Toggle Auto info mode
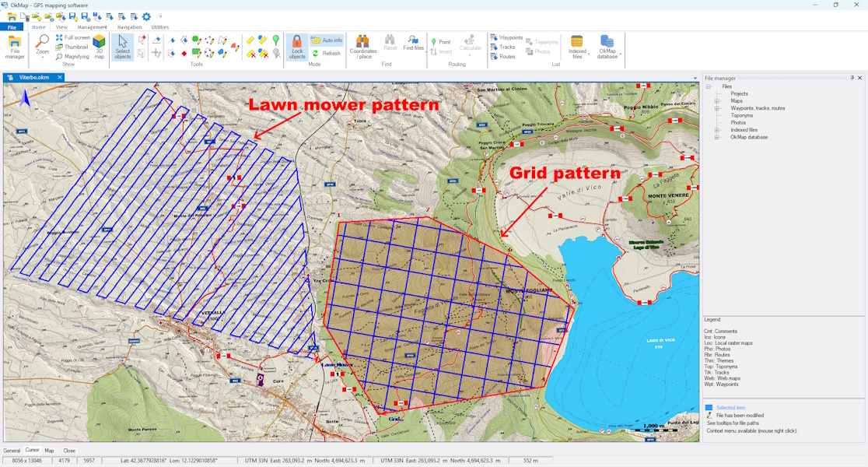Screen dimensions: 868x467 [327, 40]
